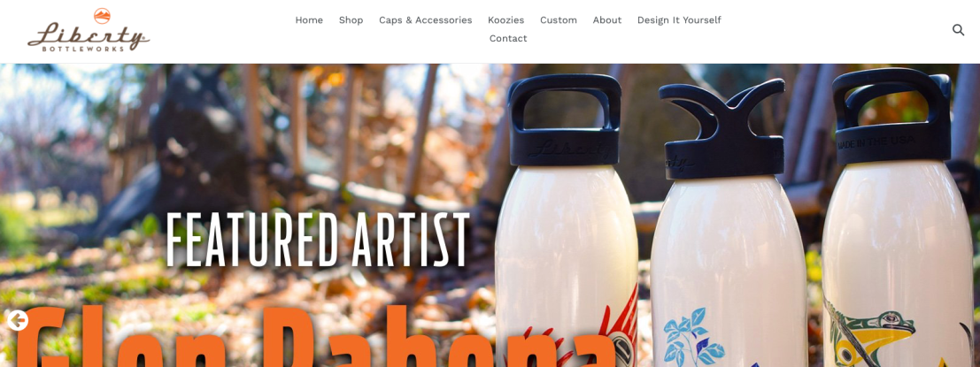Click the orange mountain emblem above Liberty

102,16
